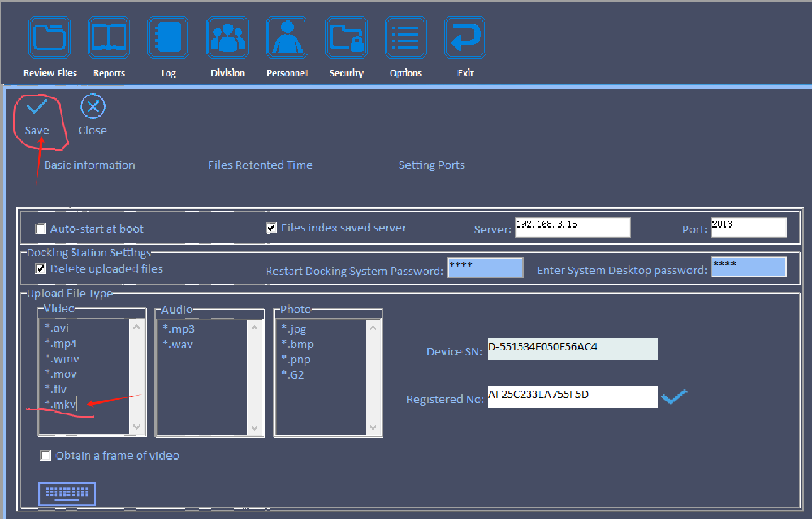The image size is (812, 519).
Task: Click Video list scroll down arrow
Action: (x=136, y=426)
